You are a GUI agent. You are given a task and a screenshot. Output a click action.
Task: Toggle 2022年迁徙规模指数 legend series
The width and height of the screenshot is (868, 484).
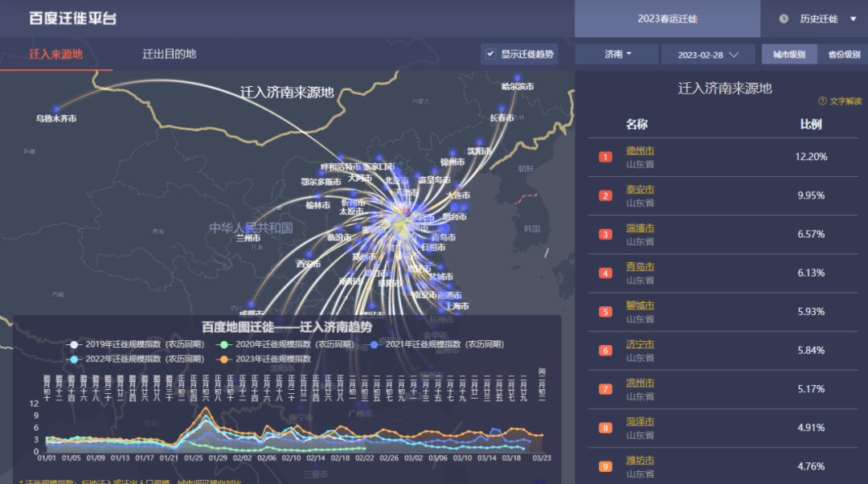coord(135,359)
